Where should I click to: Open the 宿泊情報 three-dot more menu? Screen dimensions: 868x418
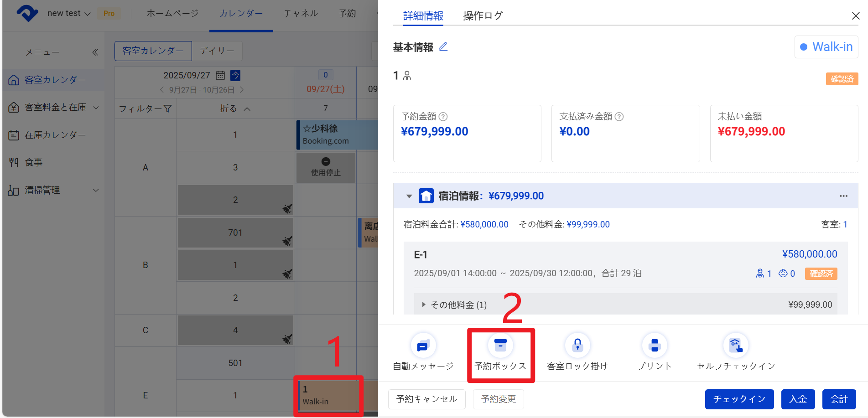[843, 196]
